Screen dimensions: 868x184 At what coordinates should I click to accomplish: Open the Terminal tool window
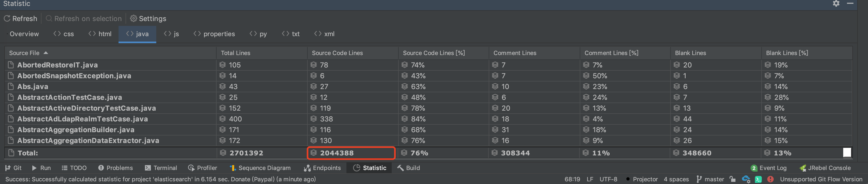pos(161,168)
